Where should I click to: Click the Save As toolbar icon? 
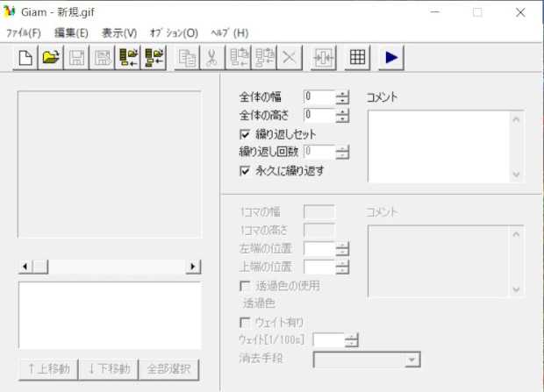[x=102, y=58]
